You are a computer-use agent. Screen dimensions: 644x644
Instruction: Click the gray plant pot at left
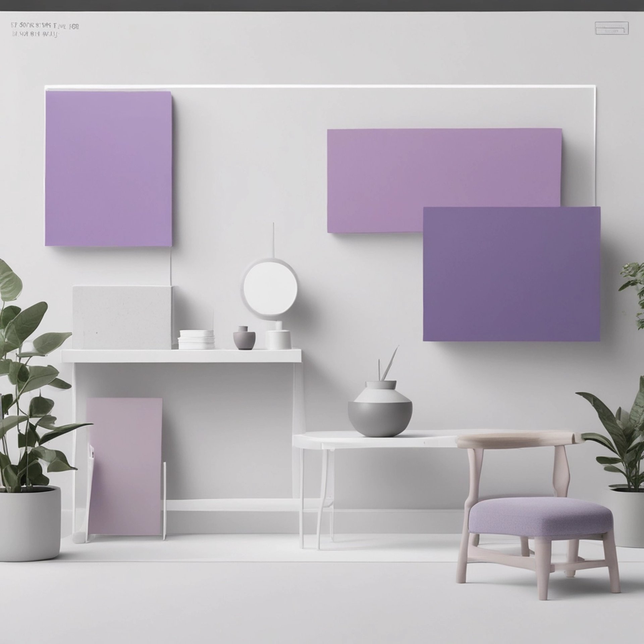pos(30,523)
